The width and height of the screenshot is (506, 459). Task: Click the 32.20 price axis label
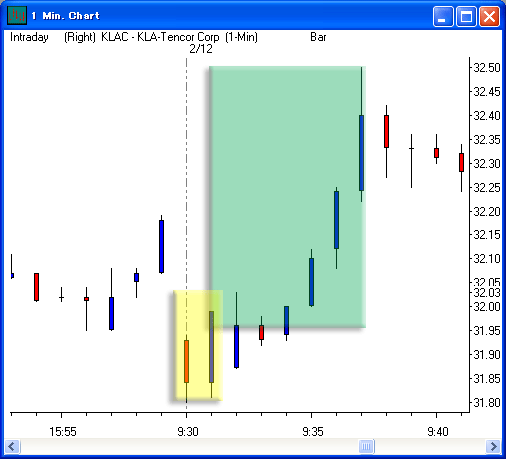487,211
